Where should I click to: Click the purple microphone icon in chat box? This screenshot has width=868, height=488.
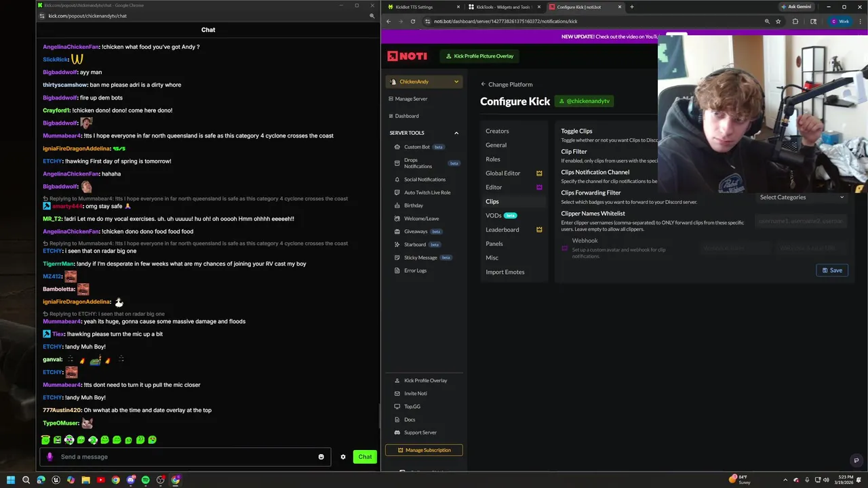(50, 457)
